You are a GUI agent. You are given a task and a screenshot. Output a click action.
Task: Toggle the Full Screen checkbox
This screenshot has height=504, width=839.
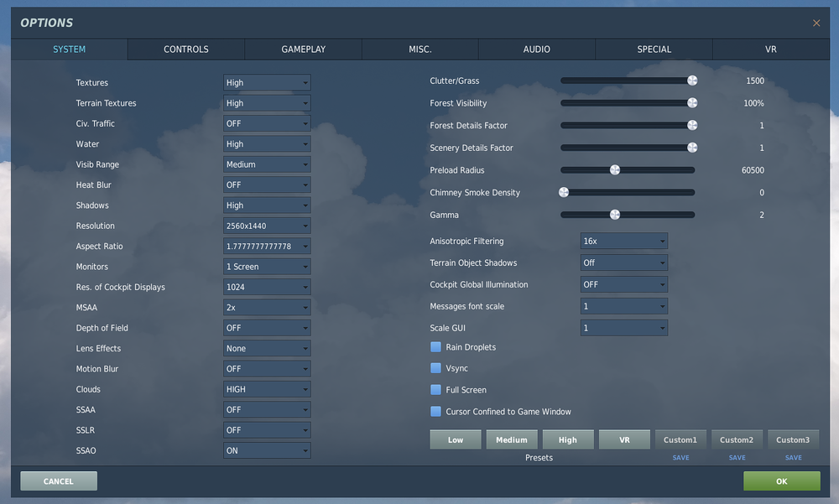pos(435,389)
